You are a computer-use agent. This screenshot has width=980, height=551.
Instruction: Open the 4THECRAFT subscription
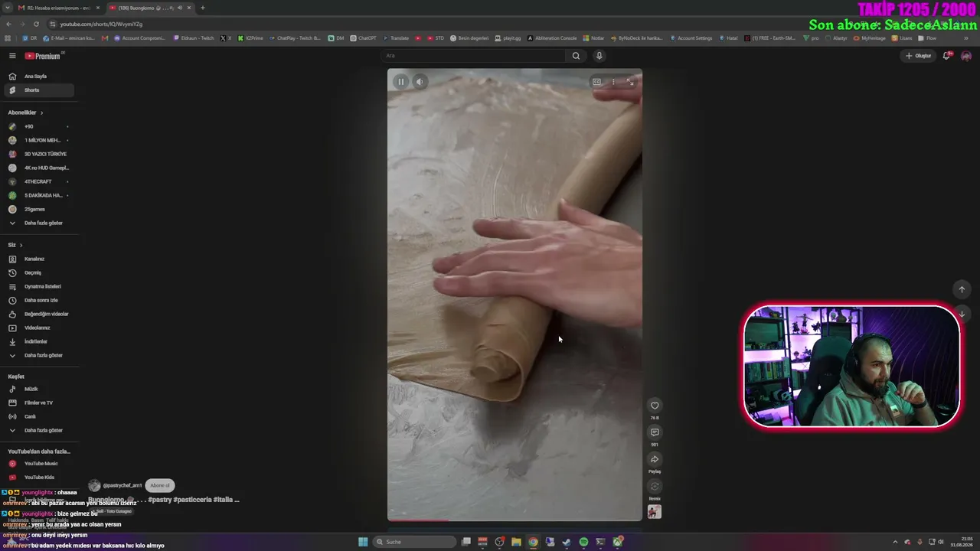tap(38, 181)
